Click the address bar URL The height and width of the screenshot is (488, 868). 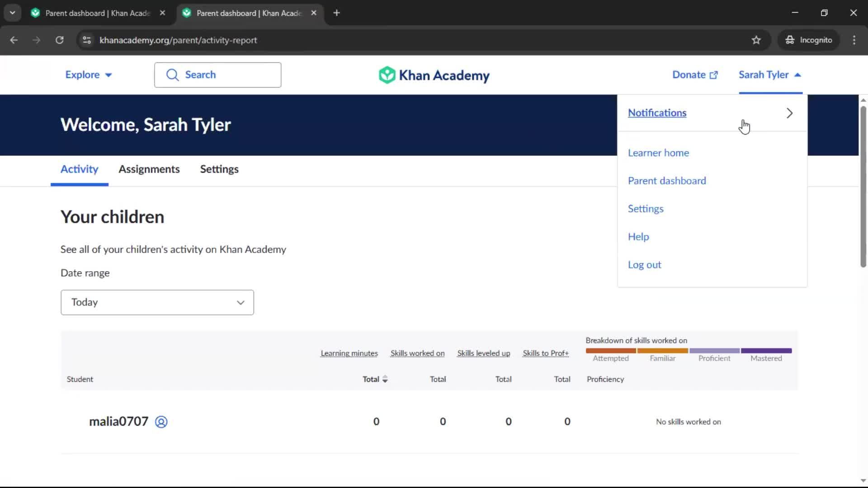click(x=178, y=40)
